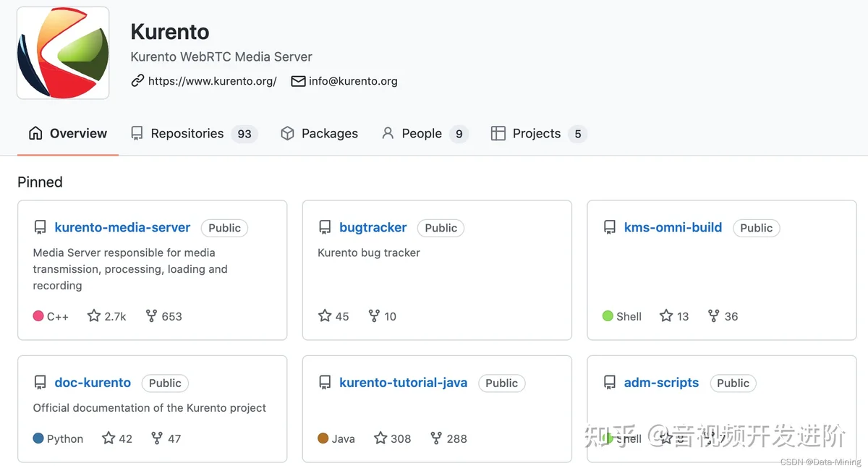Click the Public badge next to doc-kurento
Viewport: 868px width, 471px height.
165,383
